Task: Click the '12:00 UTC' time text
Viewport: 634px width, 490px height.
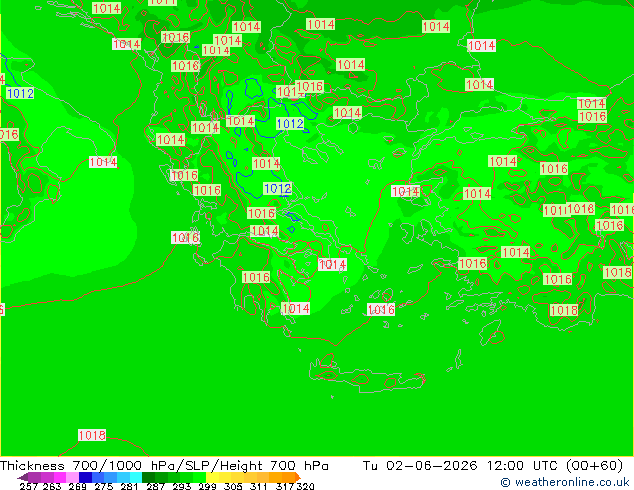Action: pyautogui.click(x=523, y=465)
